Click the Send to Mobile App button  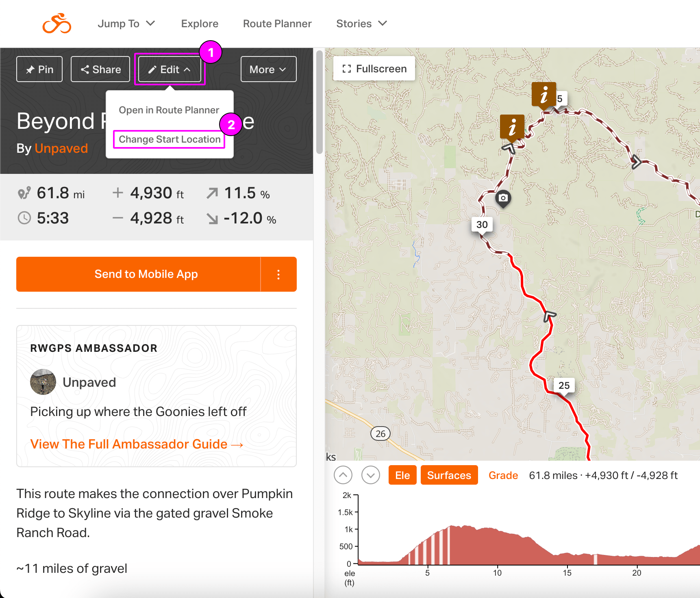click(146, 274)
